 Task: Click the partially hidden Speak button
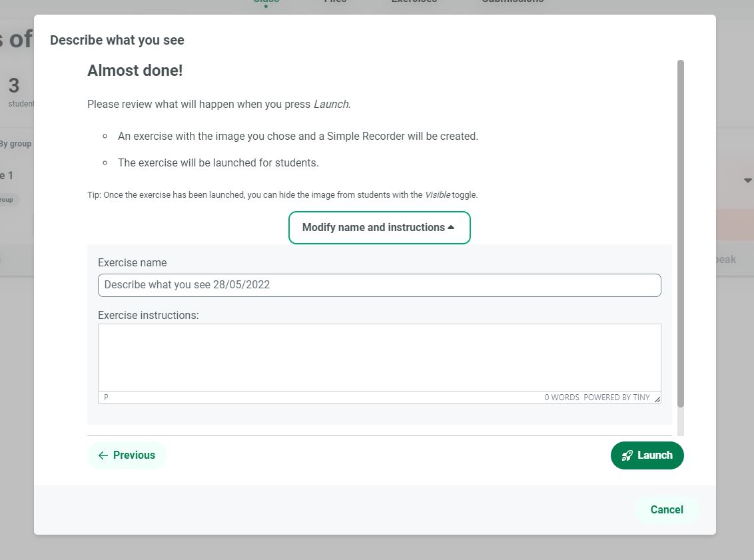click(x=726, y=260)
